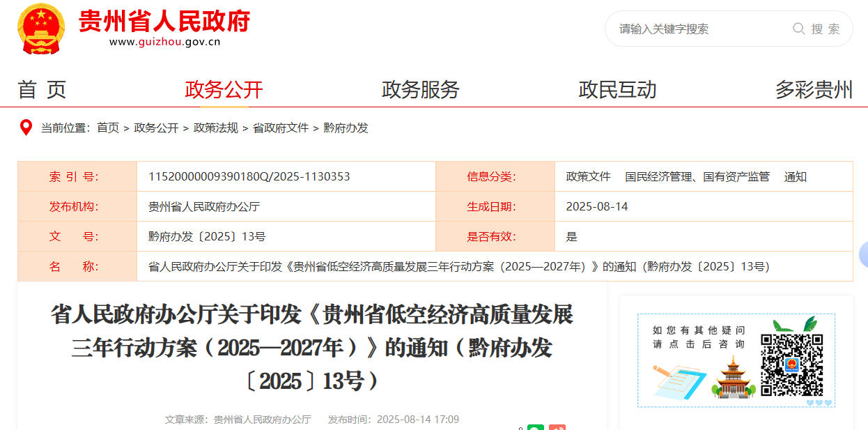Click the 是否有效 value 是

click(x=572, y=237)
